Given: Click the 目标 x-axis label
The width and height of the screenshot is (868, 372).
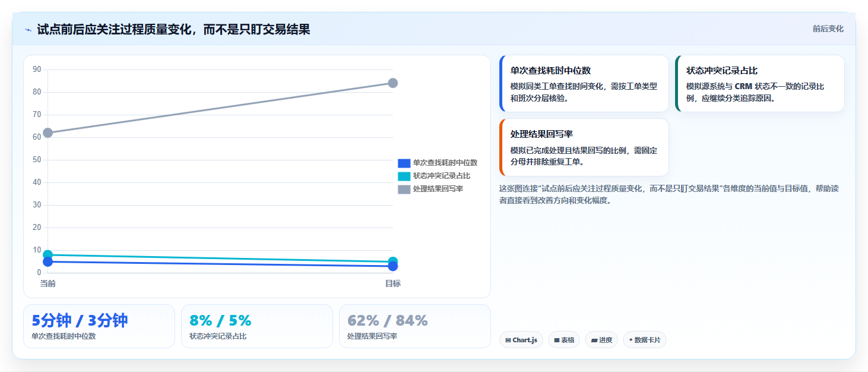Looking at the screenshot, I should tap(393, 283).
